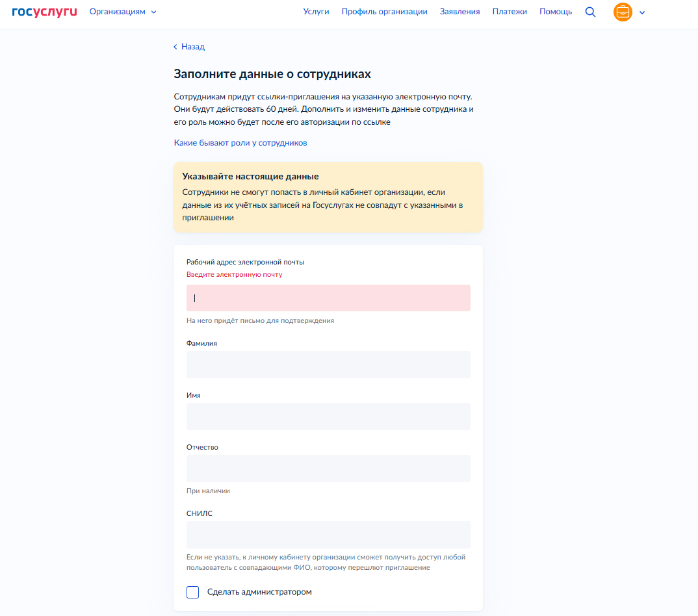Click the Сделать администратором label text
Viewport: 698px width, 616px height.
(x=259, y=592)
